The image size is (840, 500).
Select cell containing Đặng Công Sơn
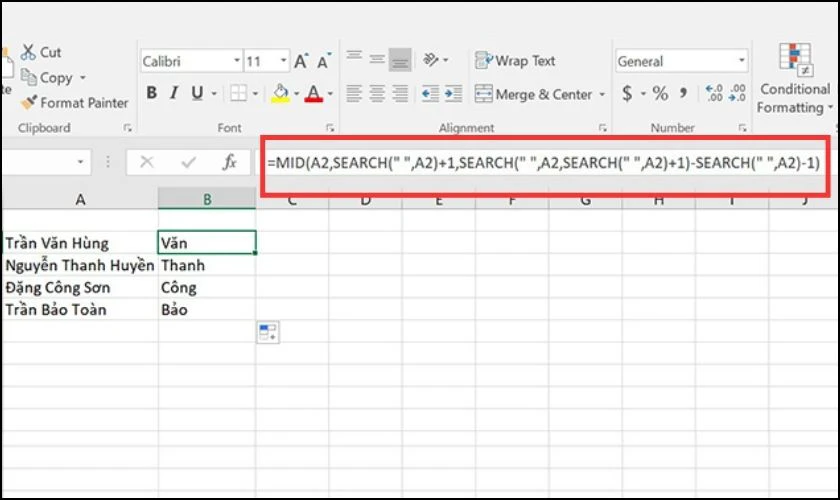[80, 287]
